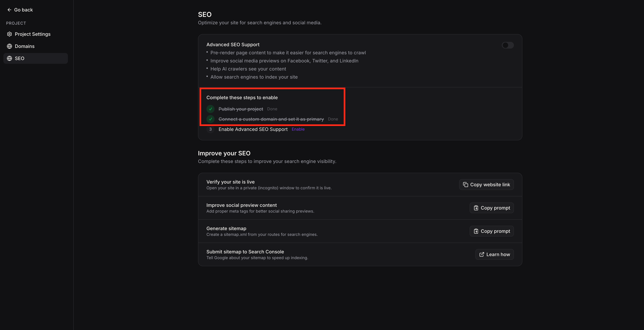Click green checkmark for Publish your project
Viewport: 644px width, 330px height.
pyautogui.click(x=210, y=109)
